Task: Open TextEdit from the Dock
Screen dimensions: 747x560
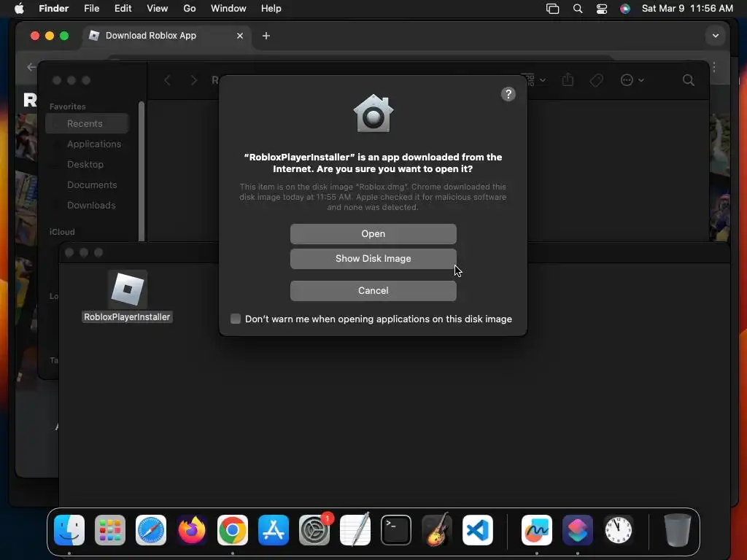Action: [355, 530]
